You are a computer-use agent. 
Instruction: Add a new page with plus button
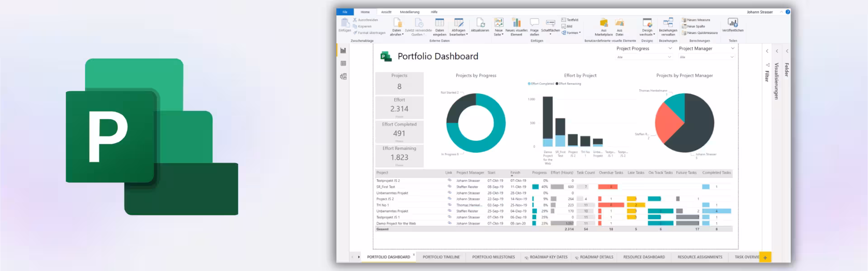[765, 257]
